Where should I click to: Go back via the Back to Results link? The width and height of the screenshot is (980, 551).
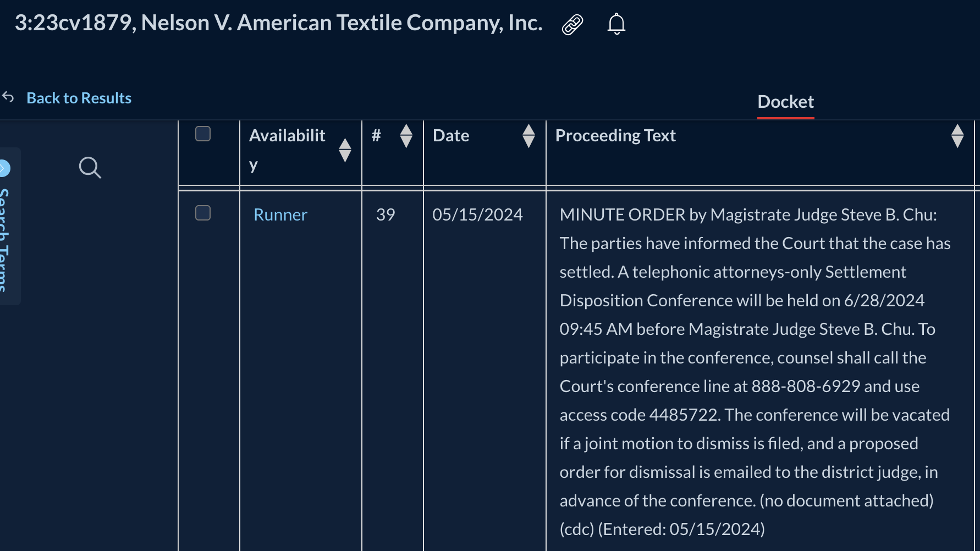79,98
